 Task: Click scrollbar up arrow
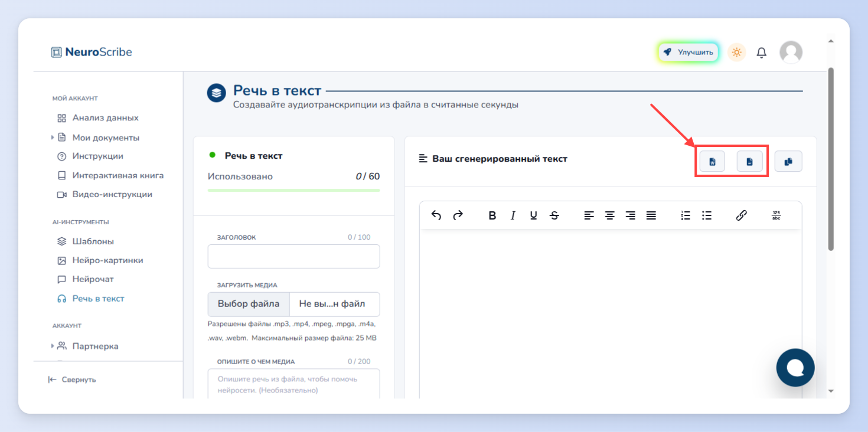(831, 41)
